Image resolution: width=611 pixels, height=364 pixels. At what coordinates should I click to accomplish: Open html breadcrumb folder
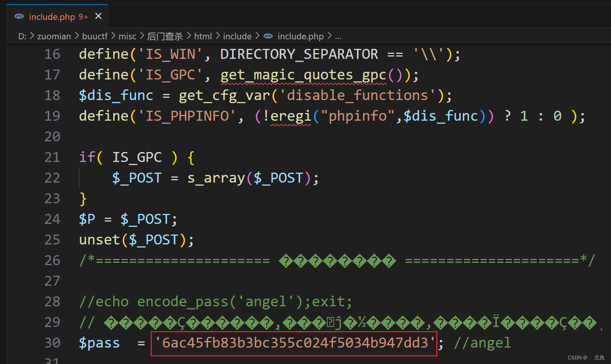(x=203, y=36)
